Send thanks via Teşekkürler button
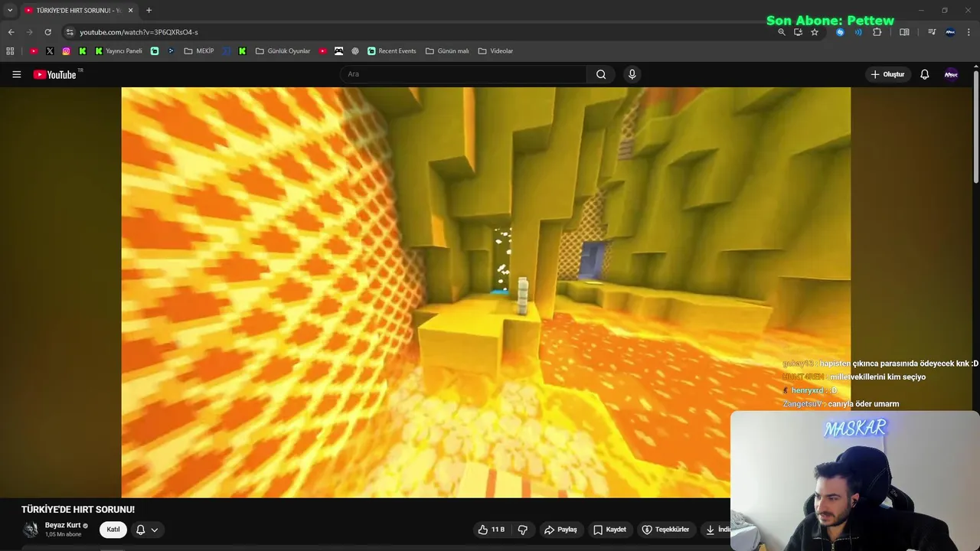 [x=665, y=530]
